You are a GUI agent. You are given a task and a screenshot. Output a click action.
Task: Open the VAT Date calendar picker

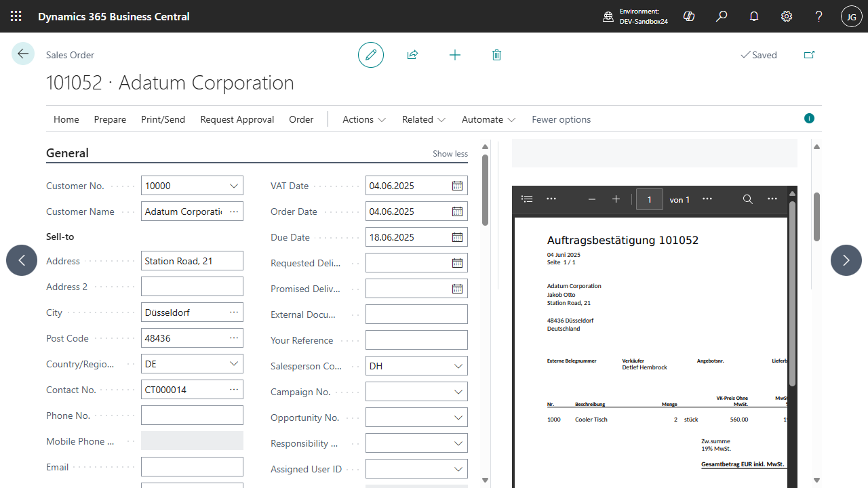coord(457,185)
